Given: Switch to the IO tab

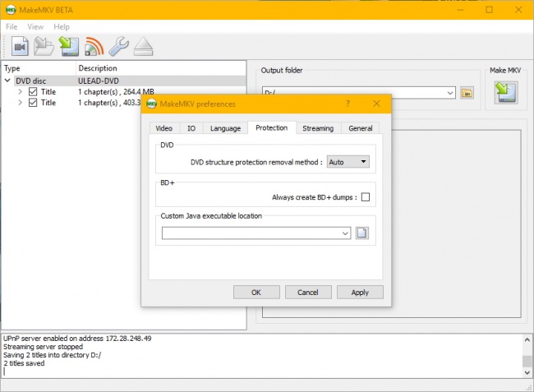Looking at the screenshot, I should coord(191,128).
